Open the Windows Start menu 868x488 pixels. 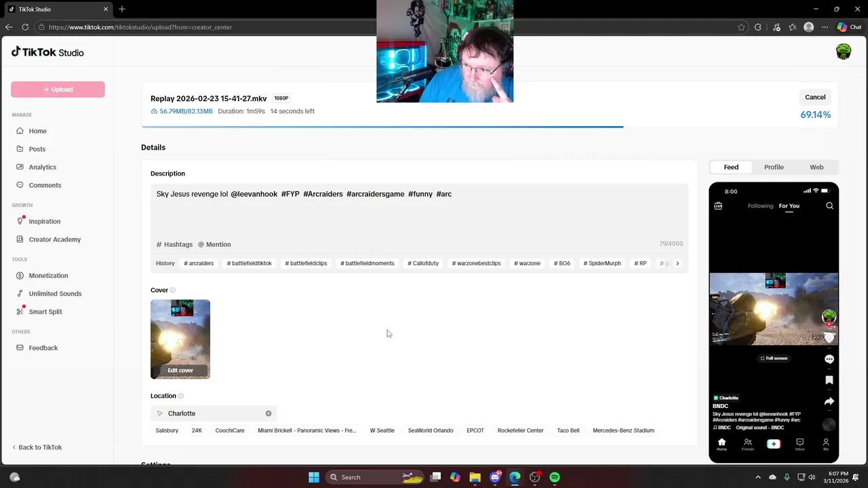tap(314, 477)
